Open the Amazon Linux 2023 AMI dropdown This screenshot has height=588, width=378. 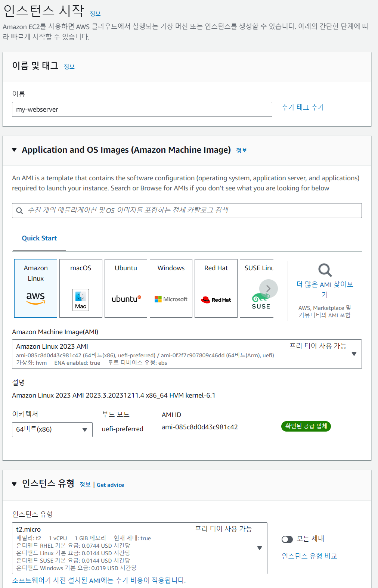coord(187,354)
